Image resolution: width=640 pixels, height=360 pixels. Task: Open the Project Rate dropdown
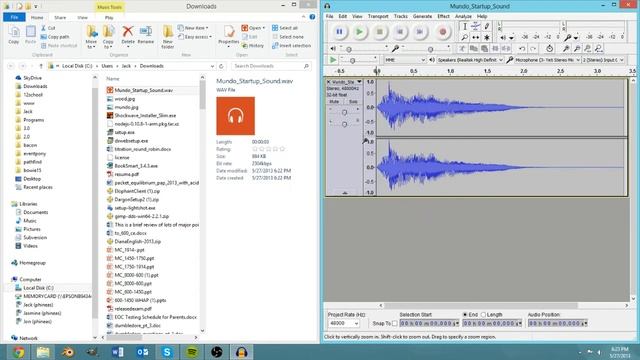click(x=344, y=323)
